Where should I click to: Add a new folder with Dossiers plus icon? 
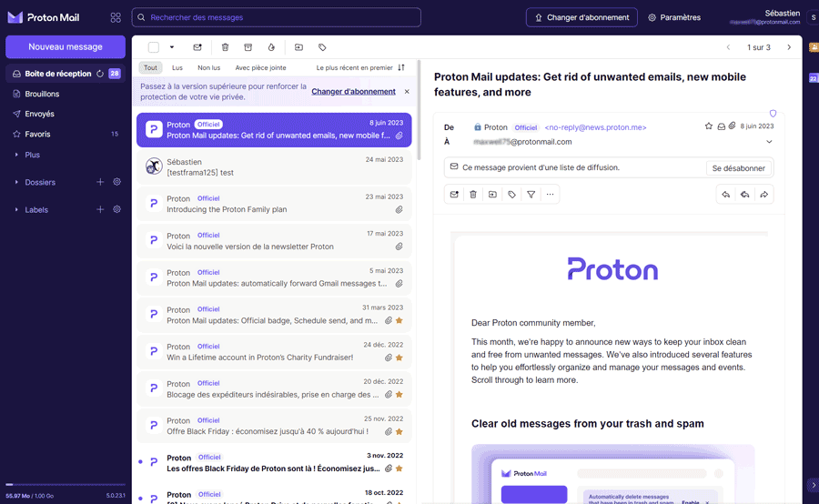tap(100, 182)
